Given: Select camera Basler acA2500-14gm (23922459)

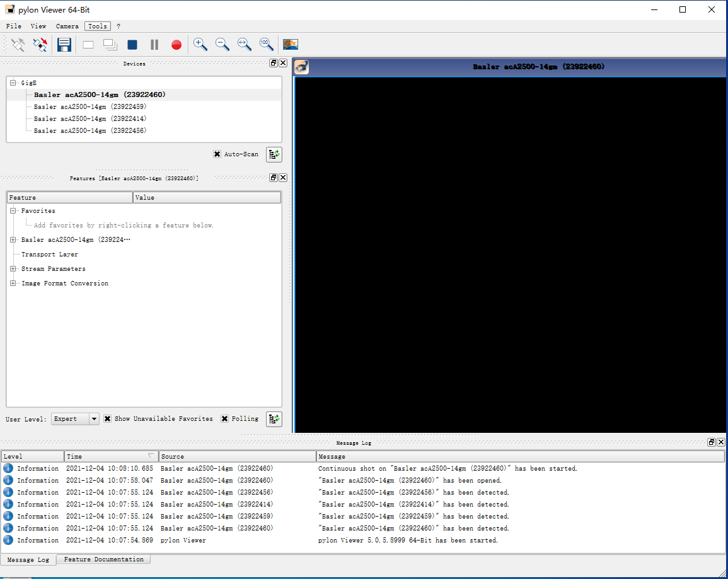Looking at the screenshot, I should coord(90,106).
